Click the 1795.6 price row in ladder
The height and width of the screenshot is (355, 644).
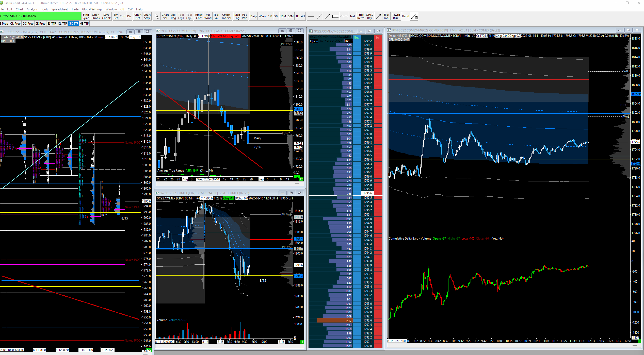pos(367,193)
